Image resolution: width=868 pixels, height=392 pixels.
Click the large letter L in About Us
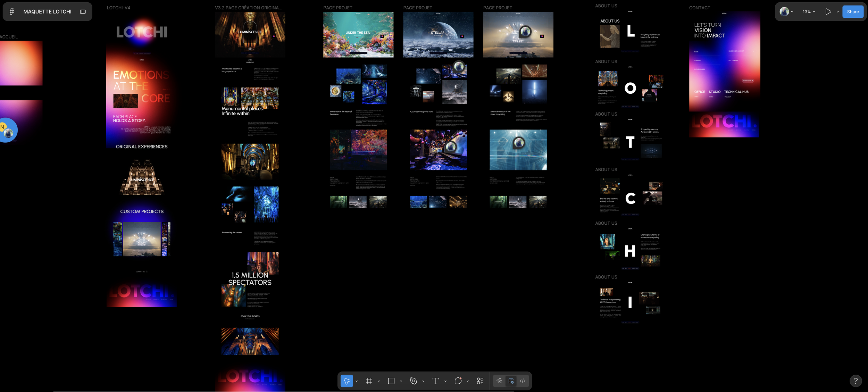(631, 31)
